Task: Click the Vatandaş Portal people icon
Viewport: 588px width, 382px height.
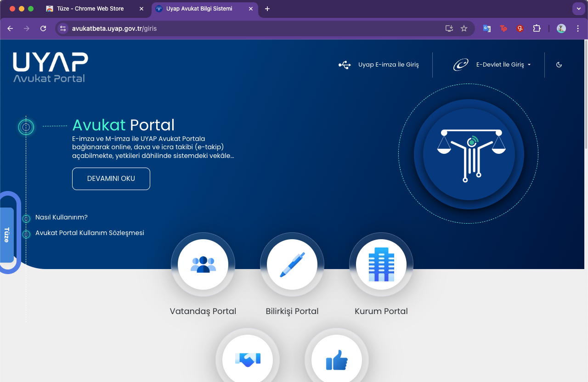Action: (203, 264)
